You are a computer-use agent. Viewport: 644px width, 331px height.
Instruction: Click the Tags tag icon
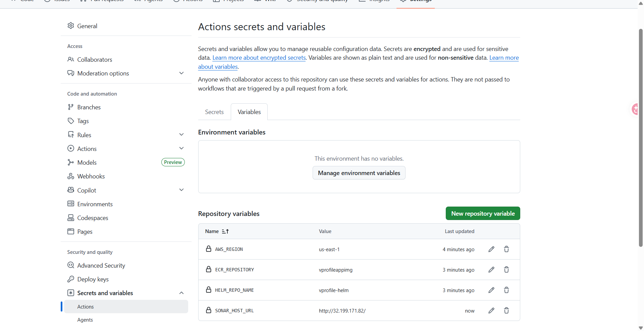click(70, 121)
